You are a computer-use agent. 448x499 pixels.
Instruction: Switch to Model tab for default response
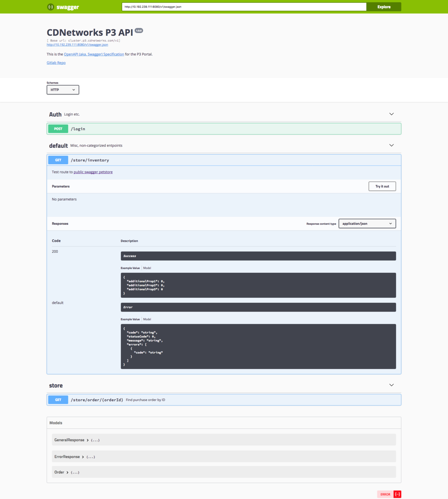point(147,319)
